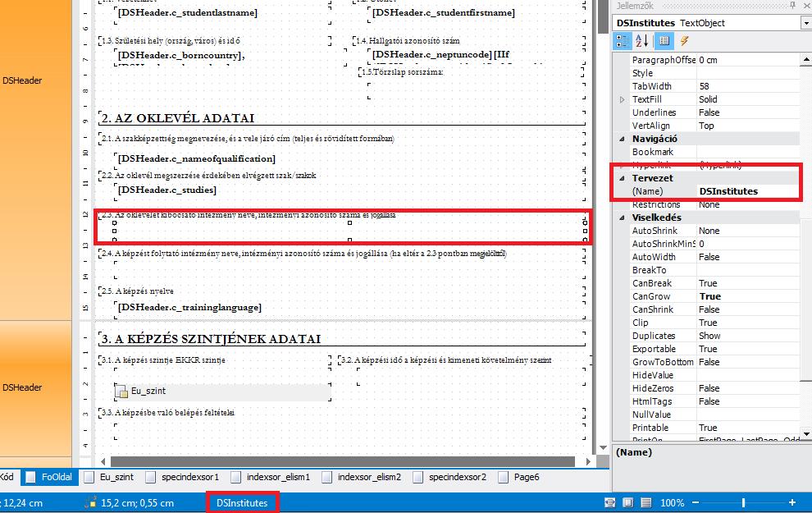Select [DSHeader.c_studentlastname] text object

click(x=188, y=12)
